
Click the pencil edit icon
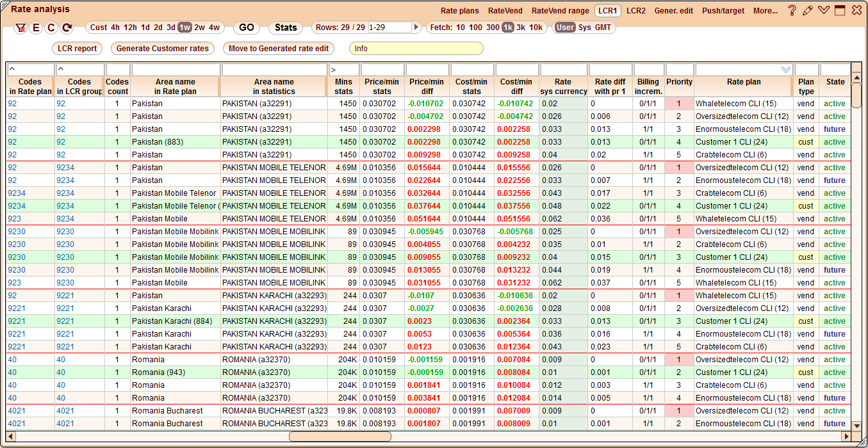[x=808, y=10]
